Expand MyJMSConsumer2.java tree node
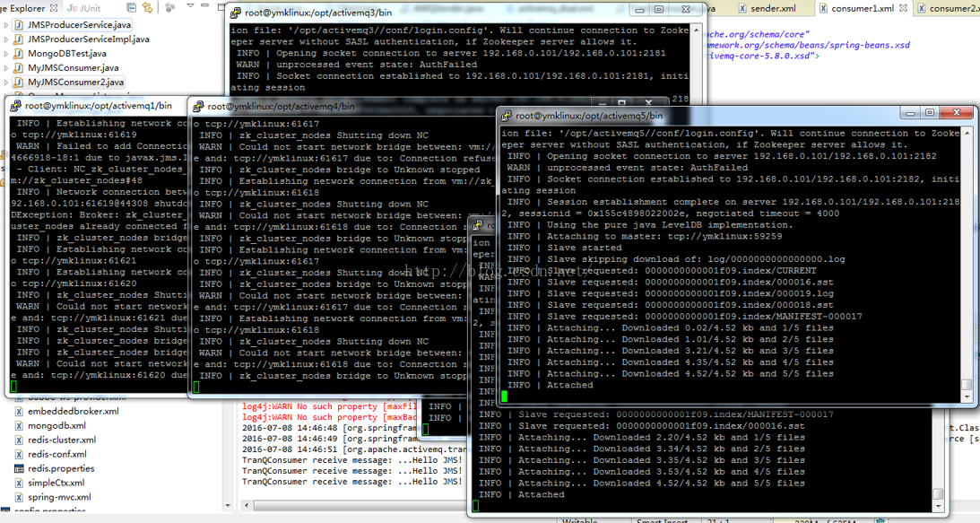 [x=6, y=83]
